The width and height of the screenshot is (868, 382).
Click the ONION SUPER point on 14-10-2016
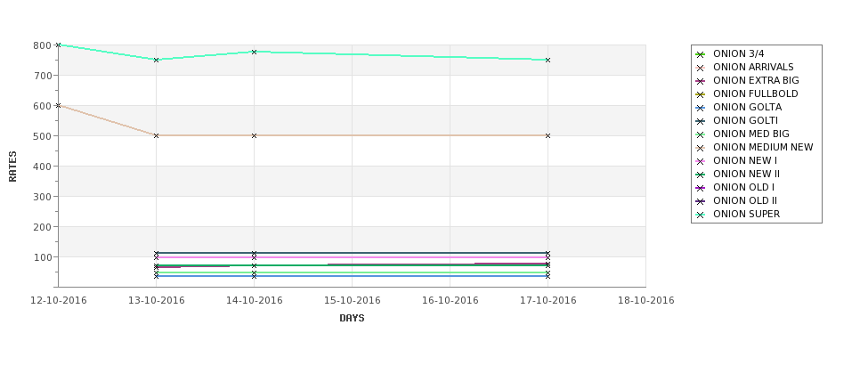click(254, 52)
